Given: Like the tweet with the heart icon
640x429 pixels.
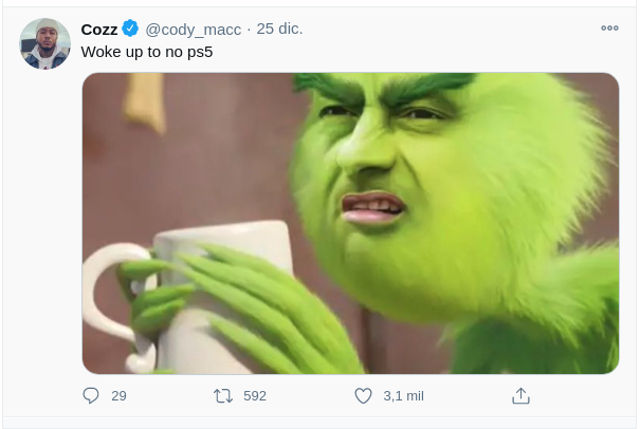Looking at the screenshot, I should 363,396.
